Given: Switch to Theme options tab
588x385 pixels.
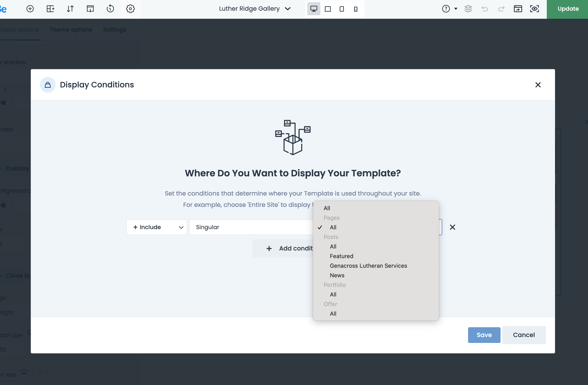Looking at the screenshot, I should click(71, 30).
